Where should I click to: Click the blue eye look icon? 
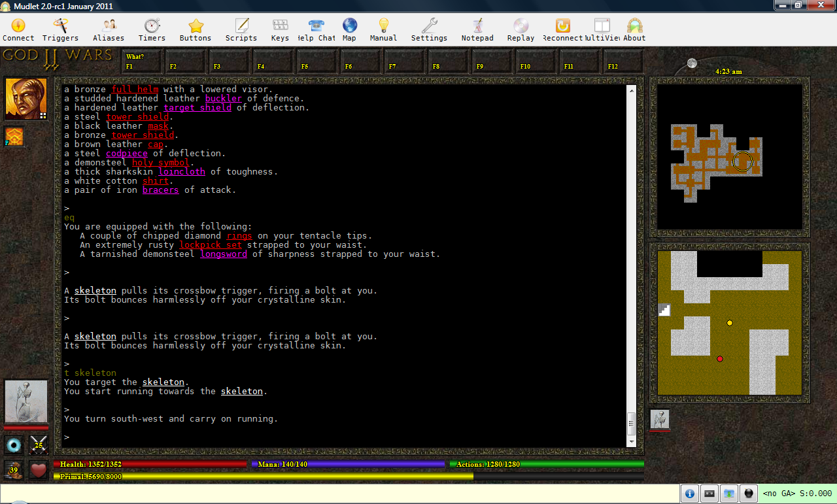pos(14,445)
